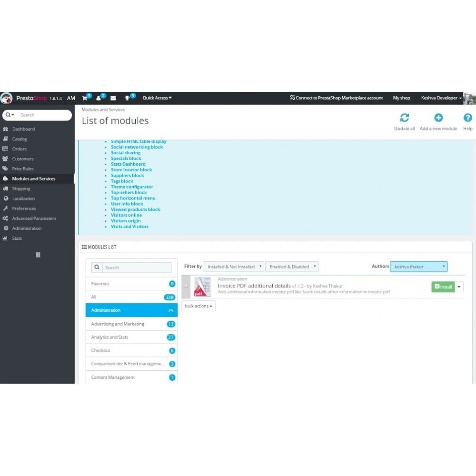
Task: Focus the sidebar search field
Action: tap(44, 115)
